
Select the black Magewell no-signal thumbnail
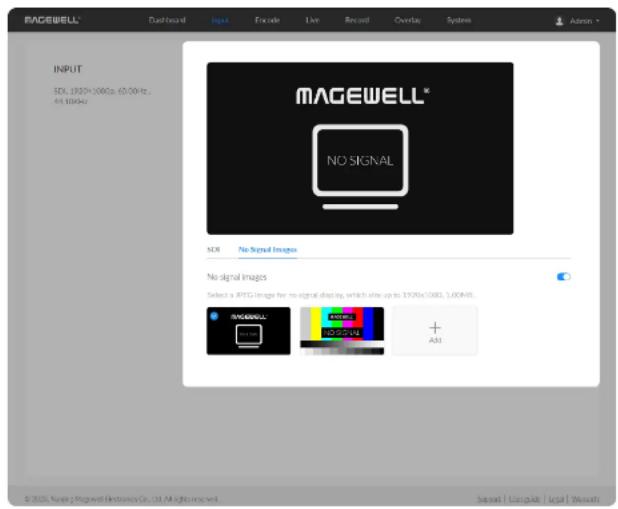[248, 331]
